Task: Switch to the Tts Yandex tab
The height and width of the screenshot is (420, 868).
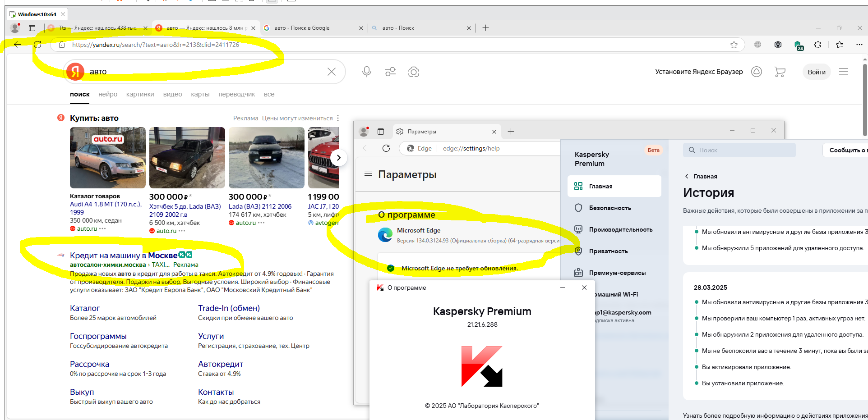Action: [x=97, y=28]
